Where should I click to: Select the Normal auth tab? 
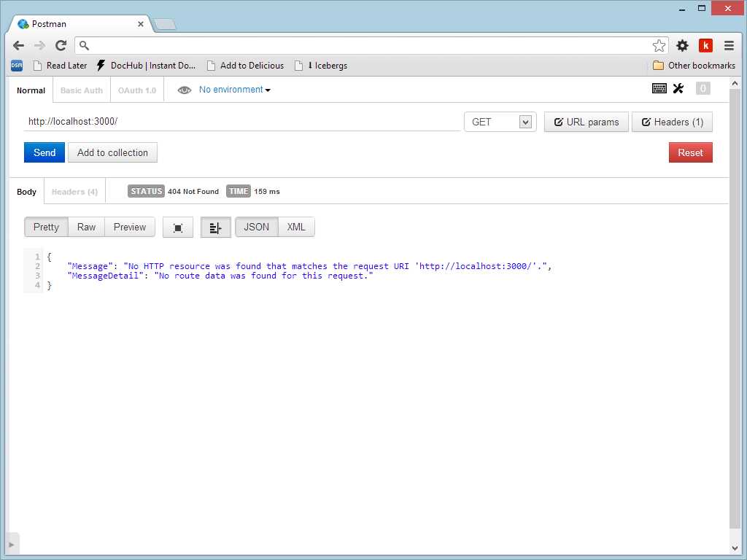[31, 90]
